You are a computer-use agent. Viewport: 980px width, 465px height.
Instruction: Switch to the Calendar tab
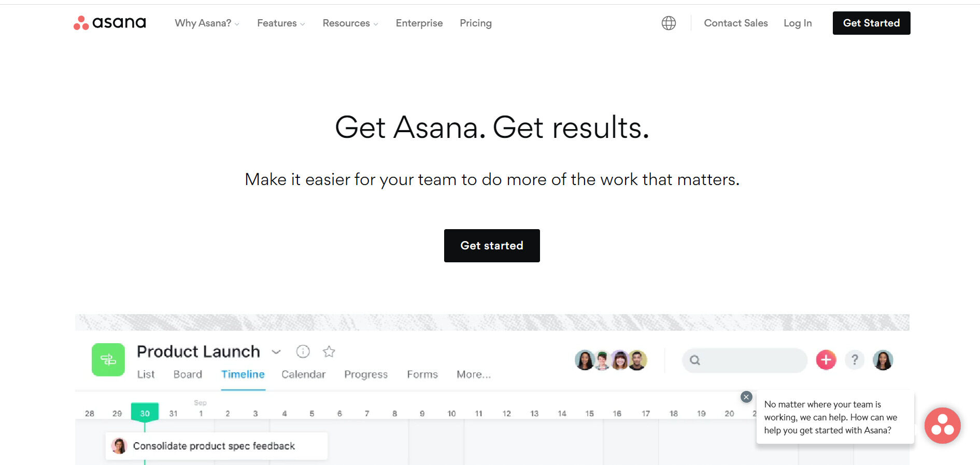(x=303, y=374)
